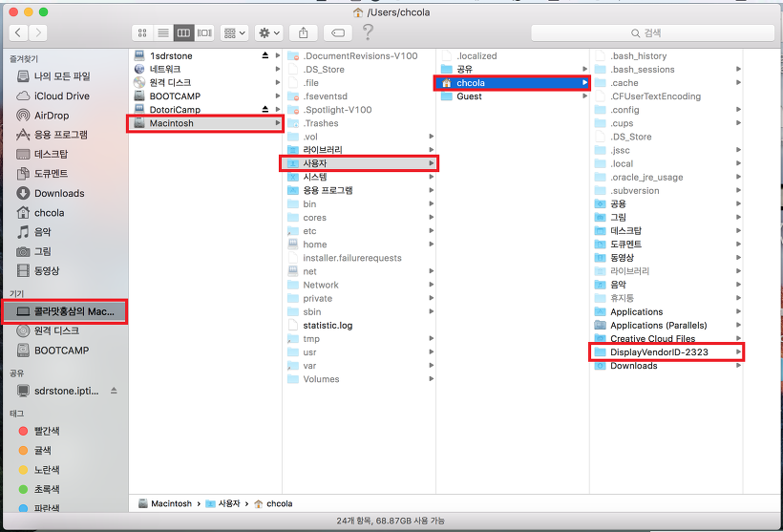Click the Share toolbar button
Image resolution: width=783 pixels, height=532 pixels.
pos(303,32)
